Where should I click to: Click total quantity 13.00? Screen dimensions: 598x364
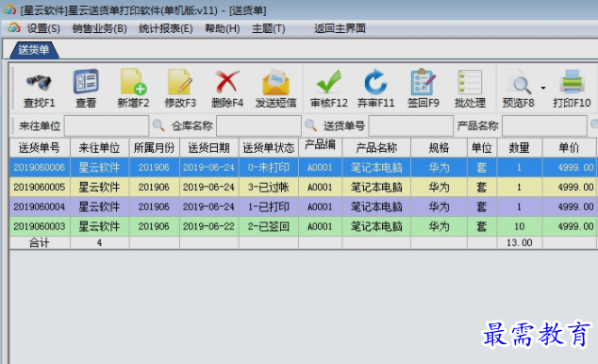(520, 242)
